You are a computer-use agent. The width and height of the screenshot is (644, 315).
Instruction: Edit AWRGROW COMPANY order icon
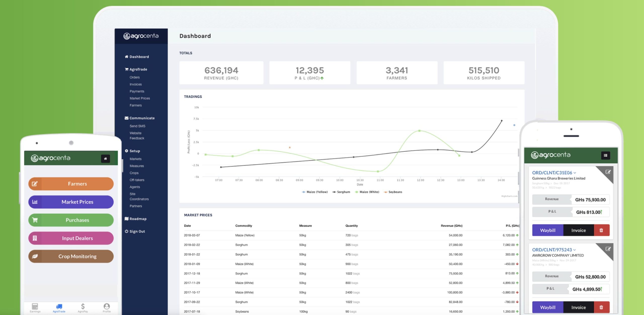click(608, 249)
